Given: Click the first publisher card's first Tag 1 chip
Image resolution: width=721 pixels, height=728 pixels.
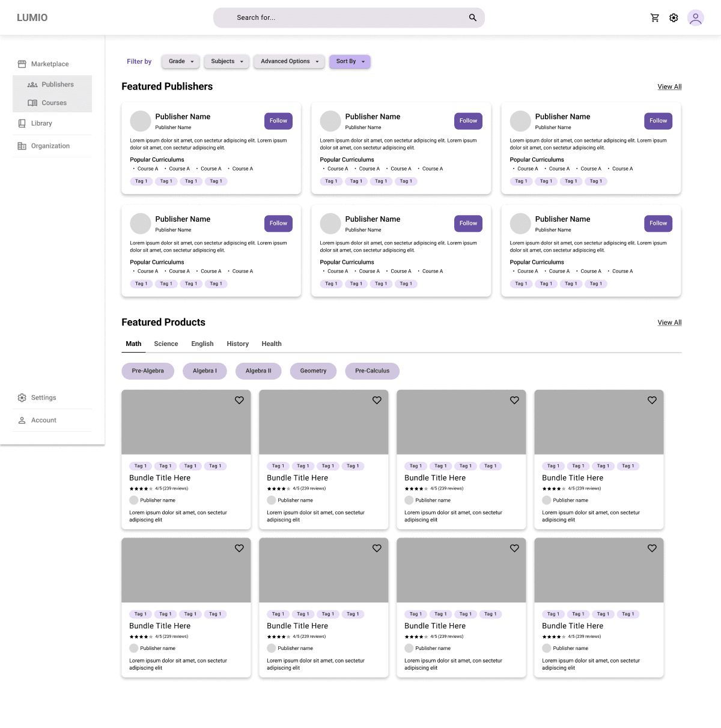Looking at the screenshot, I should pyautogui.click(x=141, y=181).
